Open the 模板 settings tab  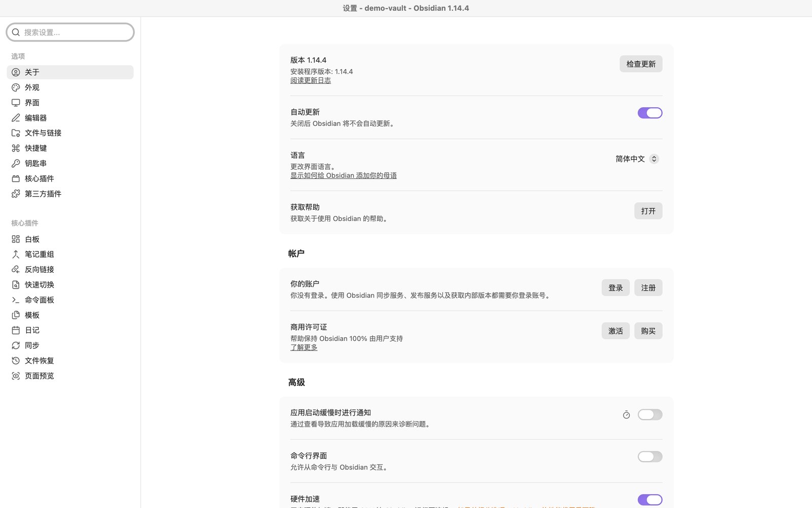point(70,315)
